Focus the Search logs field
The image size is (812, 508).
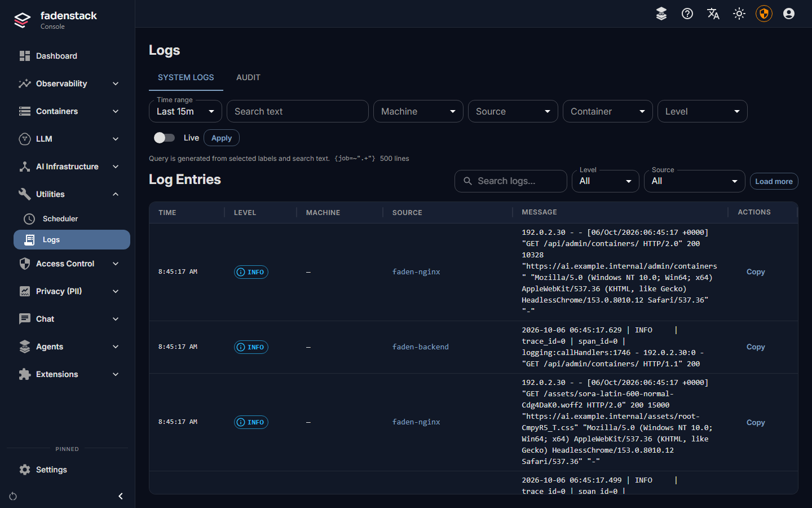511,181
